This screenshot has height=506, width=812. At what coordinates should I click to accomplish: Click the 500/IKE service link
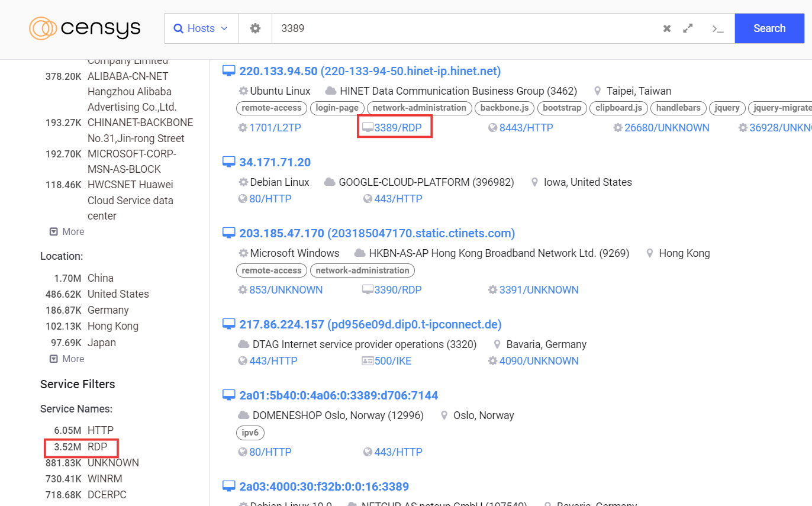coord(393,361)
